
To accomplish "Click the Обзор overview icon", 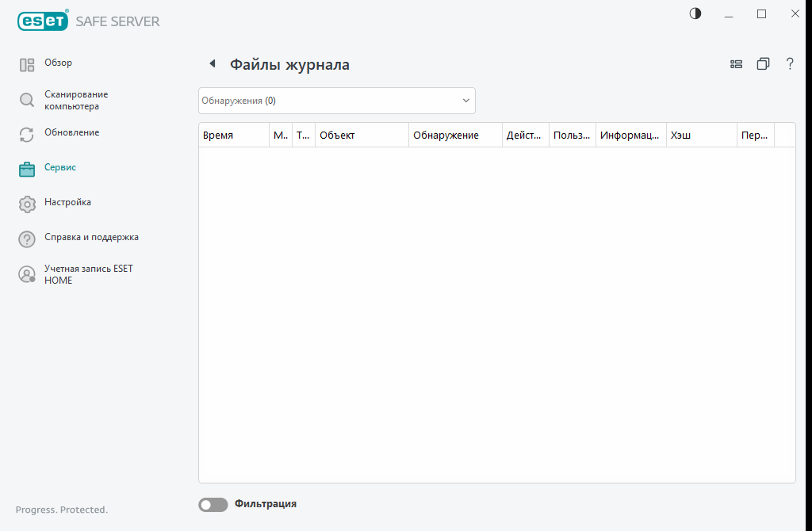I will [27, 65].
